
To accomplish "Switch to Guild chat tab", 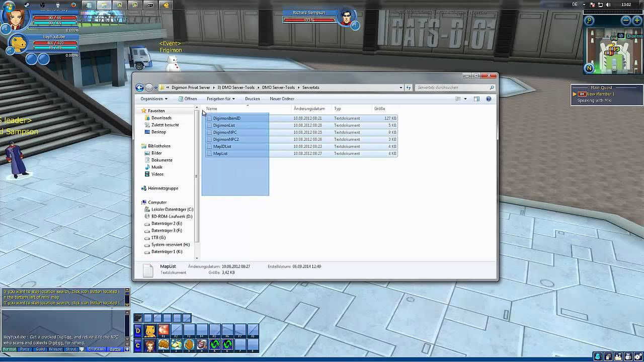I will (40, 349).
